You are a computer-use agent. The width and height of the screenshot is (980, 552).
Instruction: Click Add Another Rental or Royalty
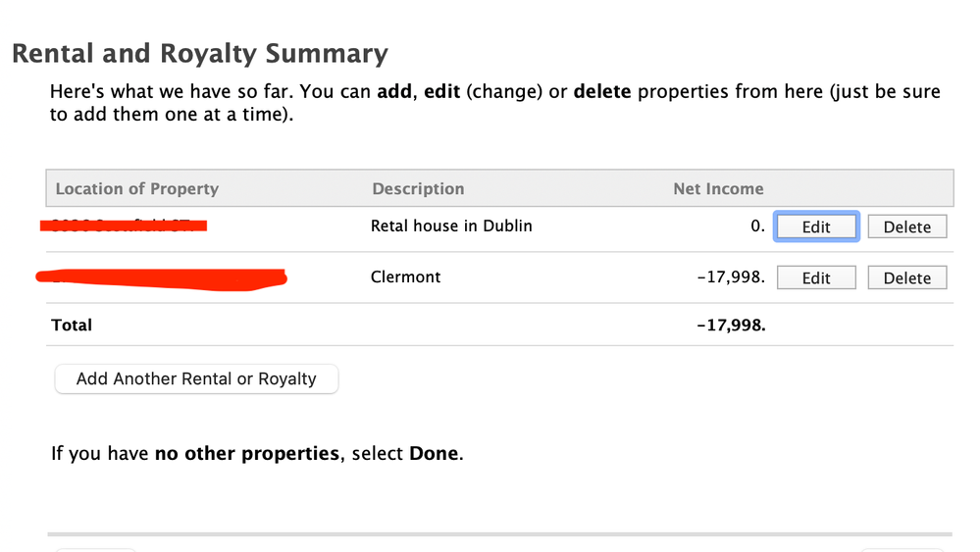(196, 378)
